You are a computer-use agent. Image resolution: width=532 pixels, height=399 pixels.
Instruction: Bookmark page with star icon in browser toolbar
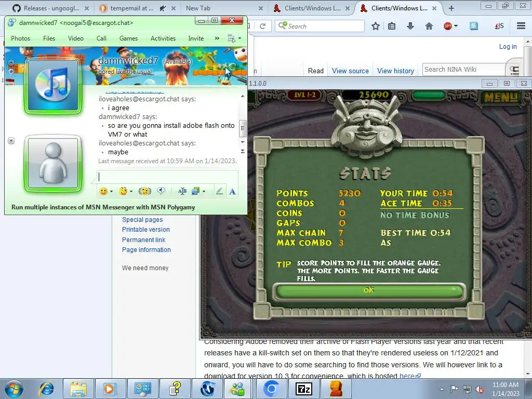[x=375, y=26]
